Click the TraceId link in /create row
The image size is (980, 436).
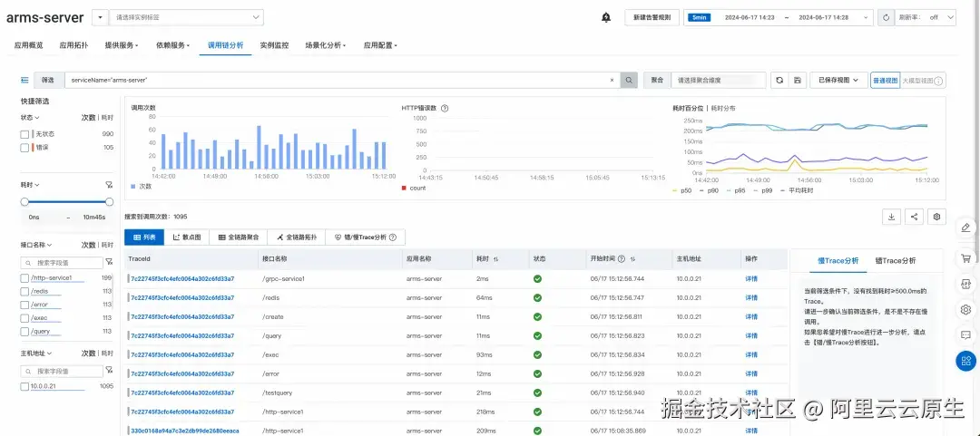coord(182,316)
